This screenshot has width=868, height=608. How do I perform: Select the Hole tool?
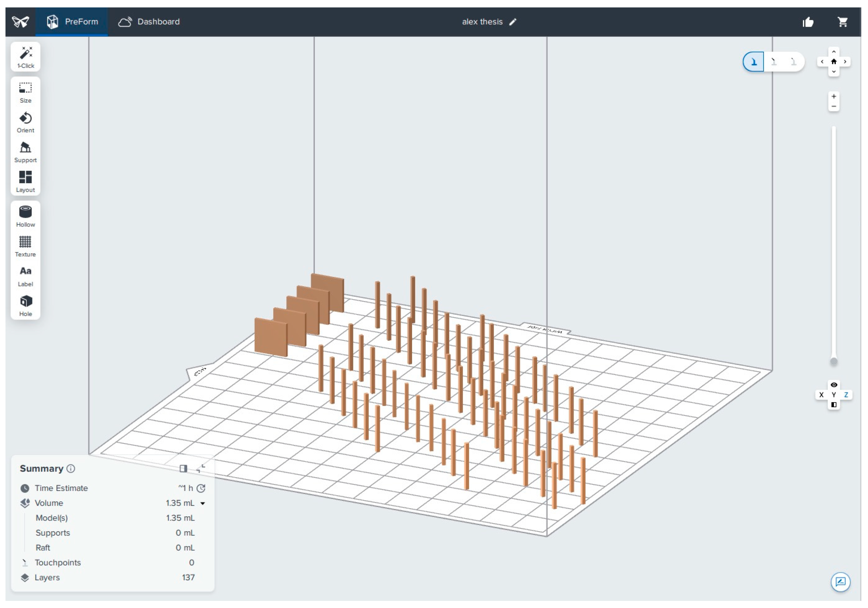point(26,305)
